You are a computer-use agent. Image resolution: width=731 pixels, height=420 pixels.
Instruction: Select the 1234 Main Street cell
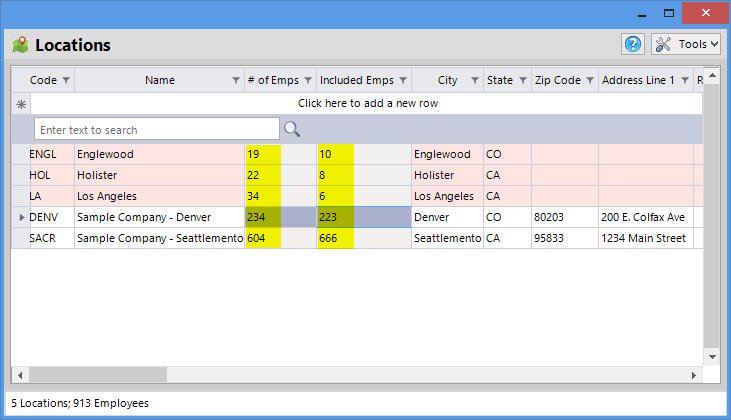point(646,238)
